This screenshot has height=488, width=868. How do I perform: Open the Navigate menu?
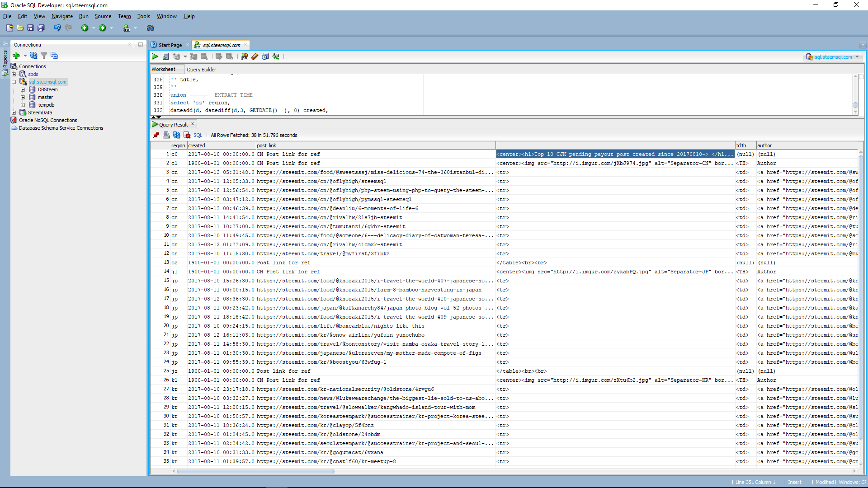pos(62,16)
